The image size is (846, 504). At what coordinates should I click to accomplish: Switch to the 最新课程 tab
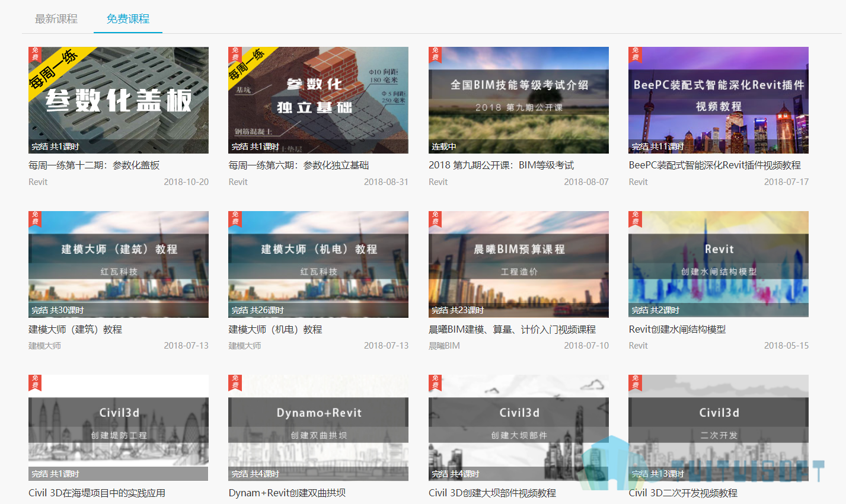tap(56, 19)
